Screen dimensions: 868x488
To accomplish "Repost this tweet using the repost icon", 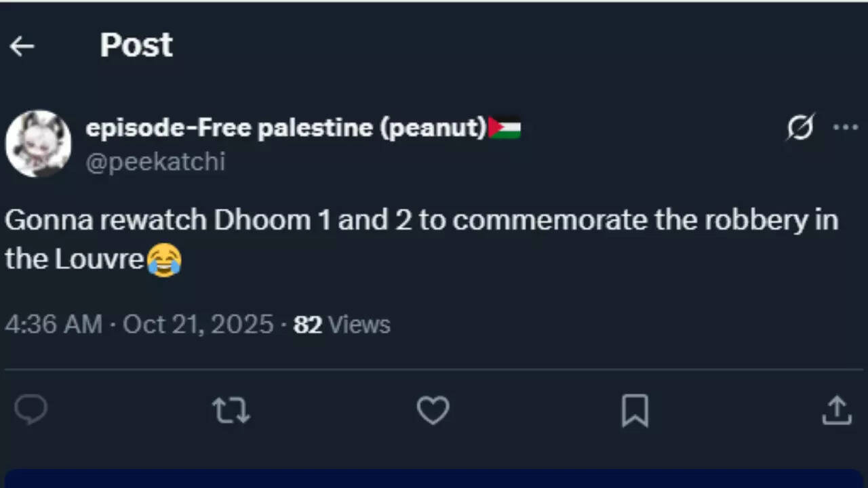I will coord(231,411).
